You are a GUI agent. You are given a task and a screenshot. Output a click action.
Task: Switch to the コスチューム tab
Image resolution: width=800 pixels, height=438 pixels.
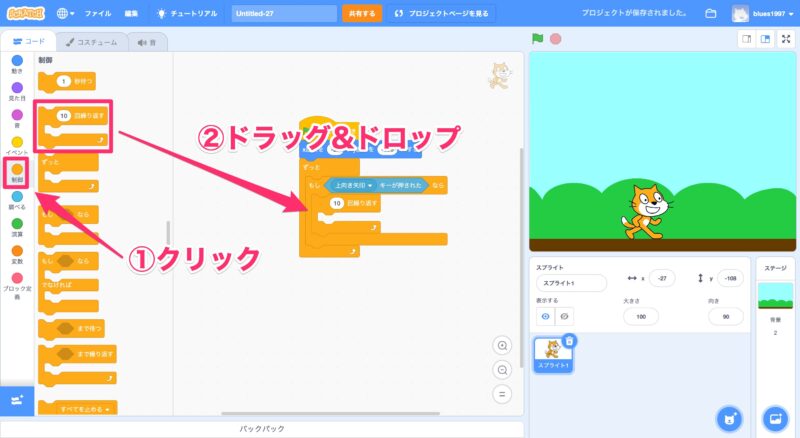tap(90, 42)
